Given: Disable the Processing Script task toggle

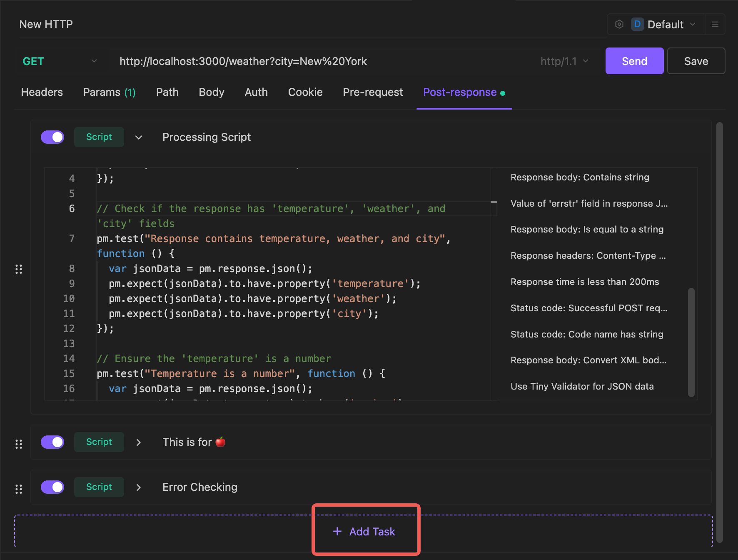Looking at the screenshot, I should pos(52,137).
